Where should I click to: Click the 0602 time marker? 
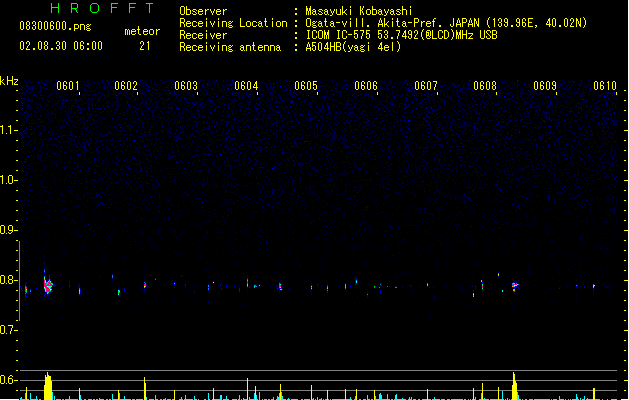click(126, 86)
